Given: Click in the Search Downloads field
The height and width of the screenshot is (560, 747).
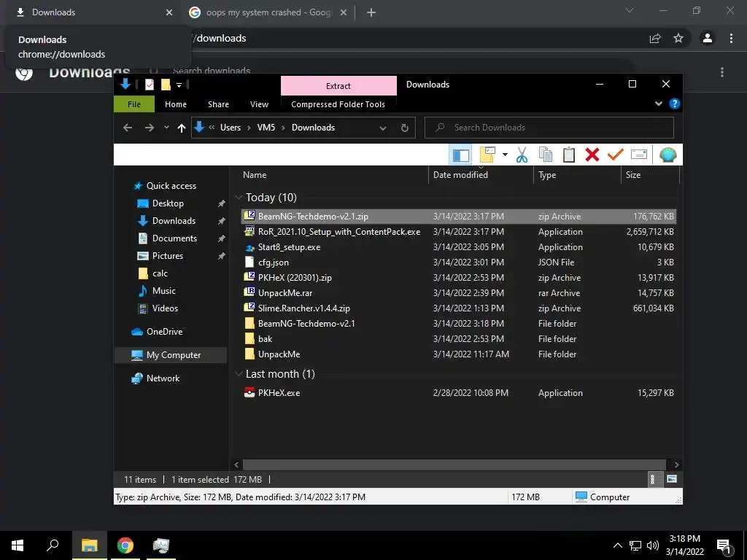Looking at the screenshot, I should (549, 128).
